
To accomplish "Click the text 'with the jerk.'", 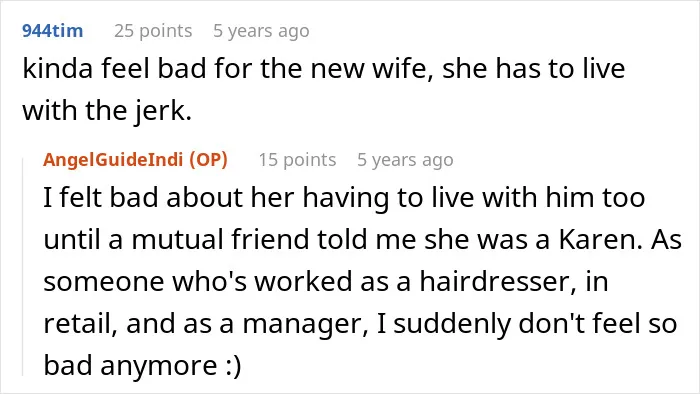I will [107, 110].
